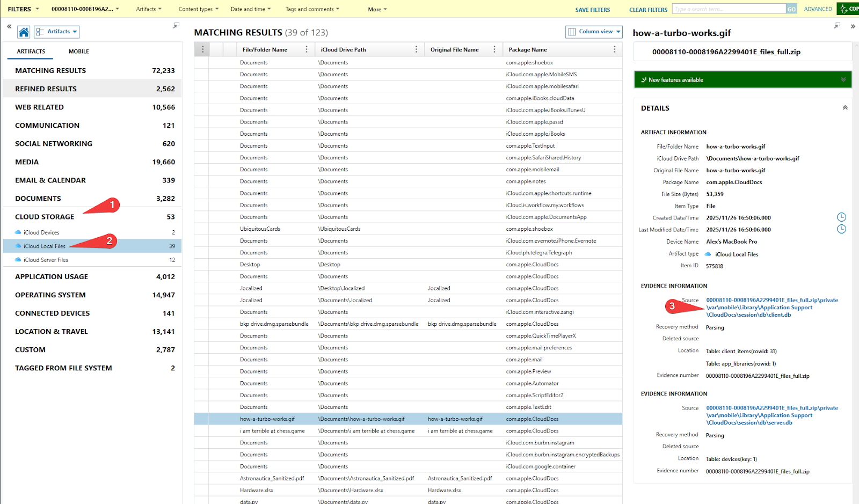Viewport: 859px width, 504px height.
Task: Click the iCloud Local Files cloud icon in details
Action: point(708,254)
